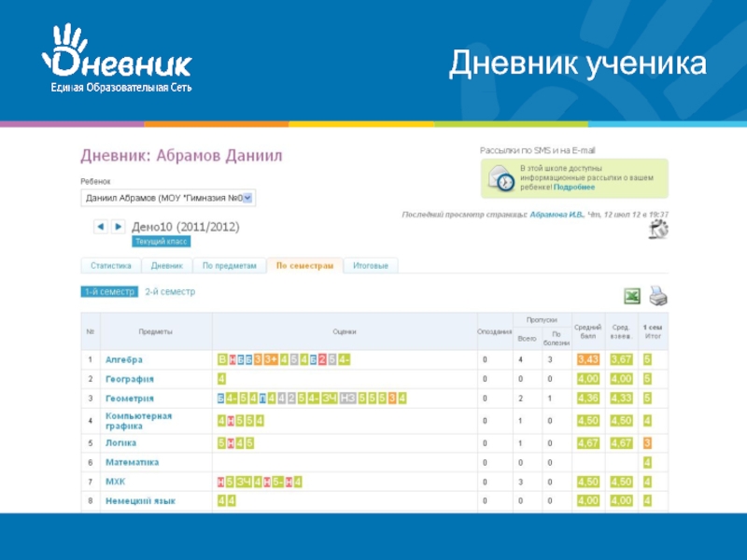Click Алгебра weighted average 3,67
Screen dimensions: 747x560
[x=621, y=359]
